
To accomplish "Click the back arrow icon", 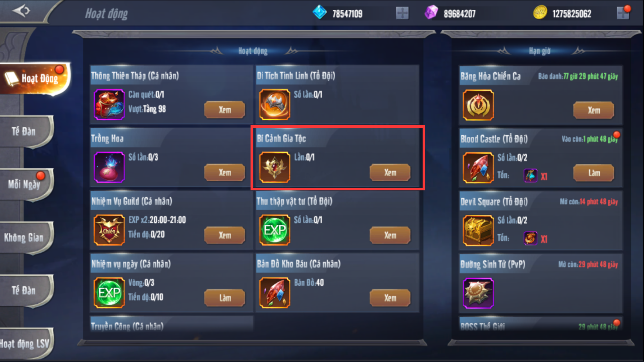I will pos(21,11).
